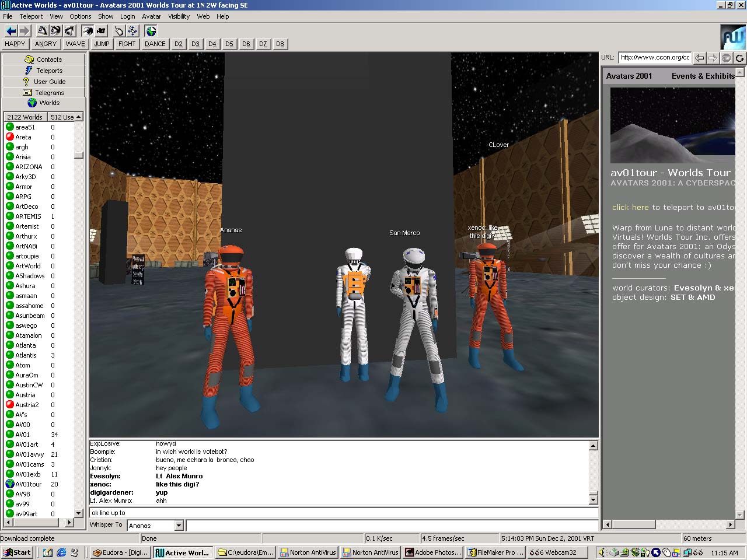Follow the 'click here' teleport link

point(630,207)
